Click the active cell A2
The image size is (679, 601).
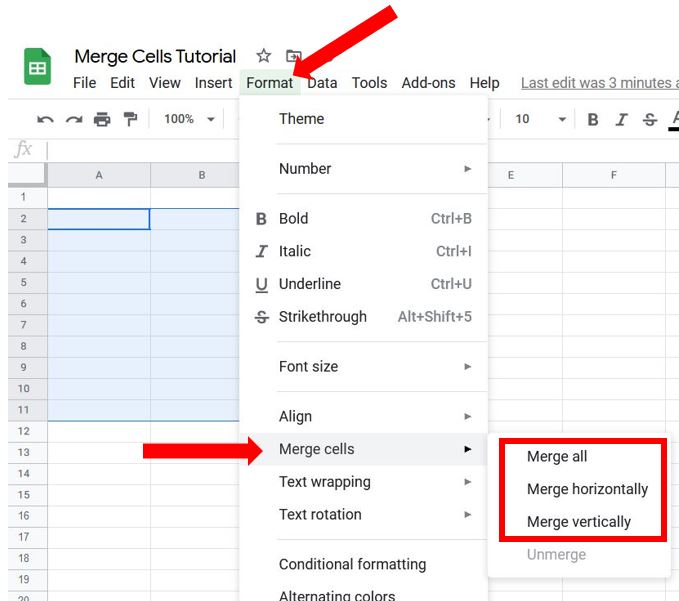(99, 219)
